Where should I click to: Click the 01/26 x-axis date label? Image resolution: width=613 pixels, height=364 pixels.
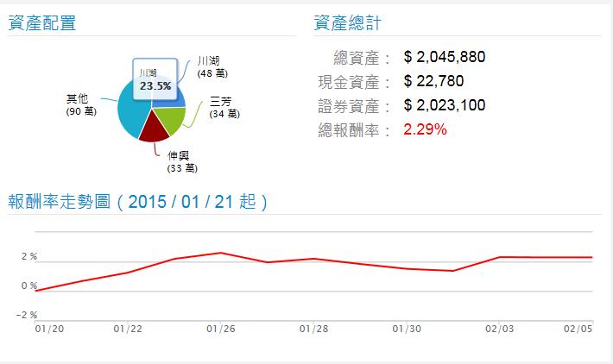221,329
